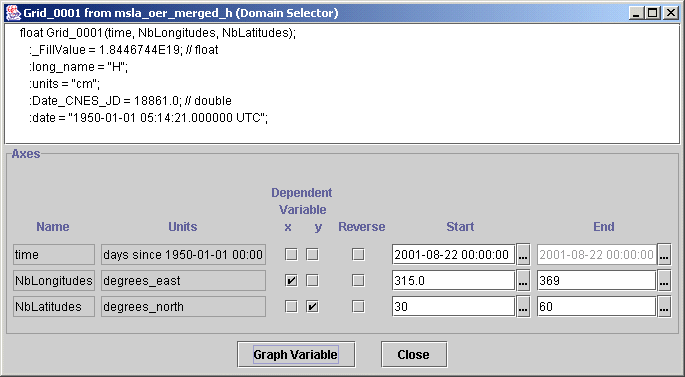The height and width of the screenshot is (377, 685).
Task: Toggle Reverse checkbox for time axis
Action: (358, 254)
